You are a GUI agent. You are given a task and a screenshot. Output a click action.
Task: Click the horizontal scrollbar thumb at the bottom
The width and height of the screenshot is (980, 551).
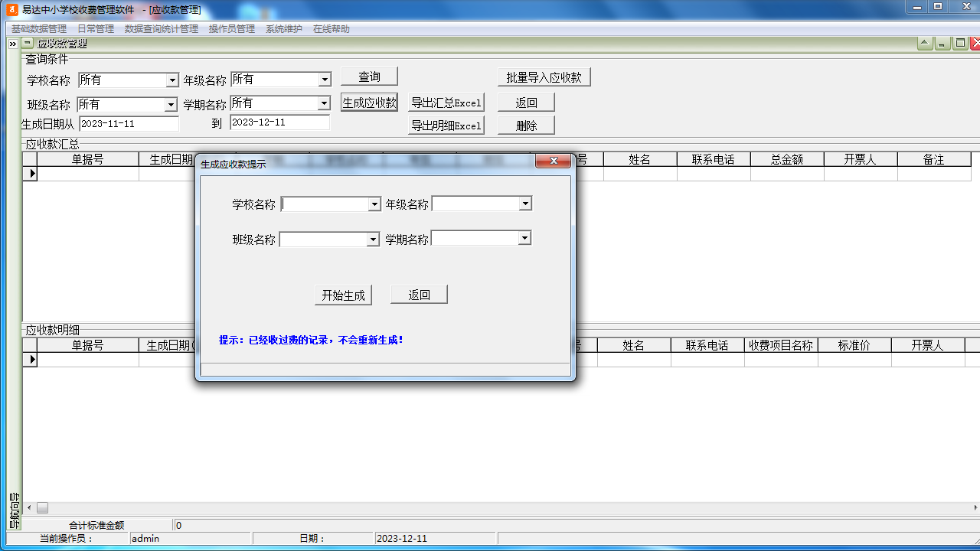click(x=43, y=507)
